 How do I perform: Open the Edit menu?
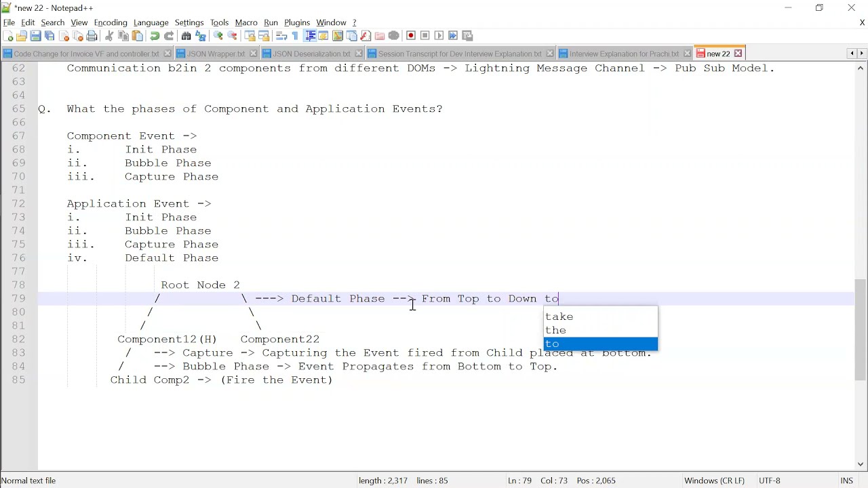28,22
